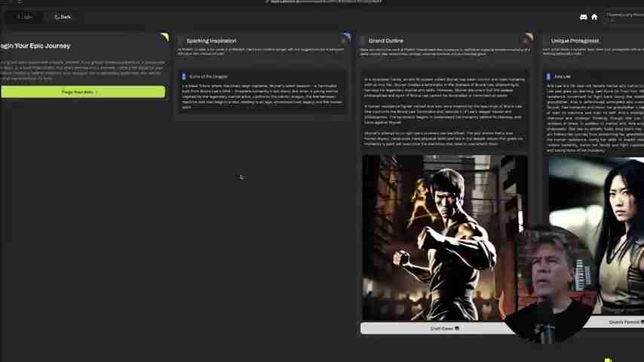Open the Bruce Lee cover artwork image
The width and height of the screenshot is (644, 362).
(x=444, y=238)
